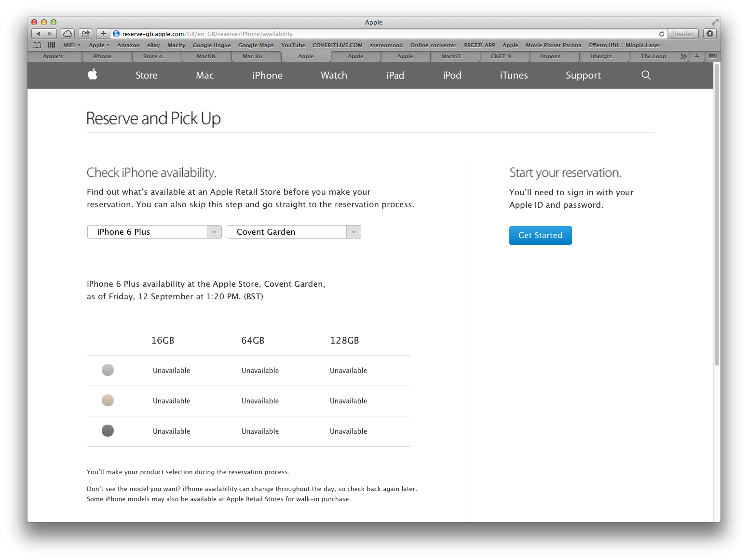Open Top Sites grid icon
The height and width of the screenshot is (560, 748).
[51, 45]
